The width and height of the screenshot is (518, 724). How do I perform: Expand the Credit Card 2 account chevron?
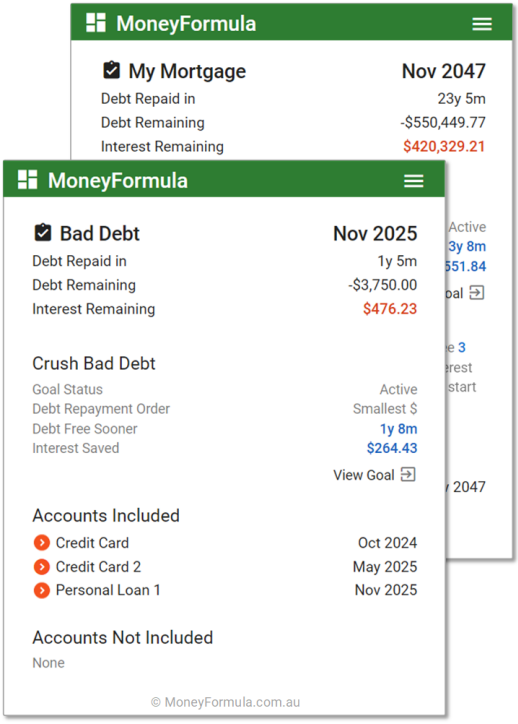(42, 566)
